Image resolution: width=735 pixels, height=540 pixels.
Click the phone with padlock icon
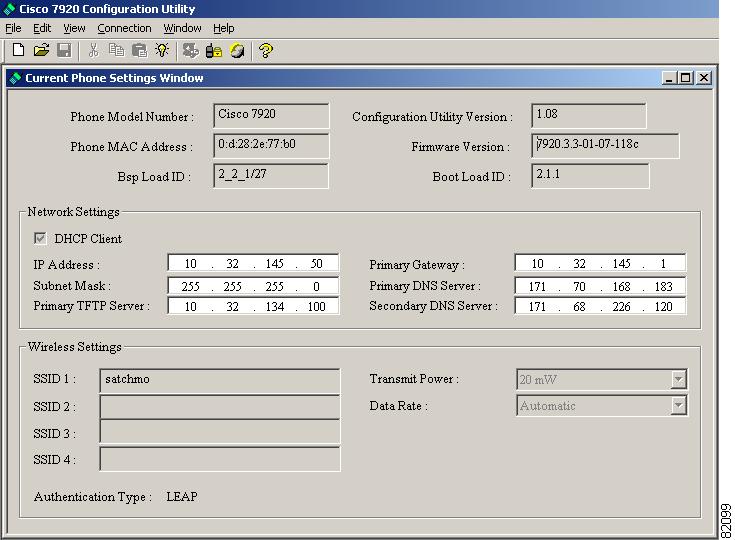pos(214,50)
